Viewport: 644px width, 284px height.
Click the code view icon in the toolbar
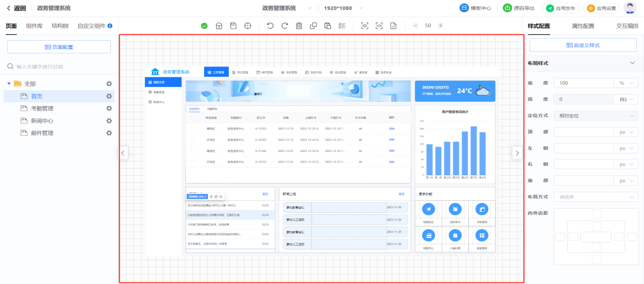click(x=379, y=25)
